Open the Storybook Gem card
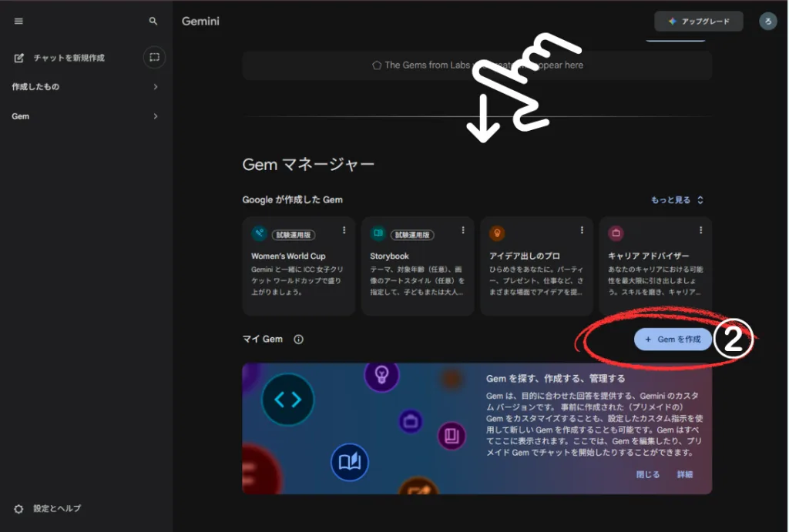 coord(418,269)
